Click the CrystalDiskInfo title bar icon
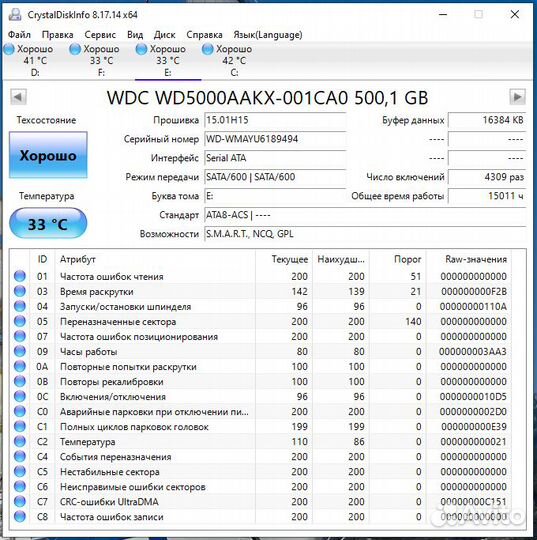The image size is (537, 540). coord(15,14)
